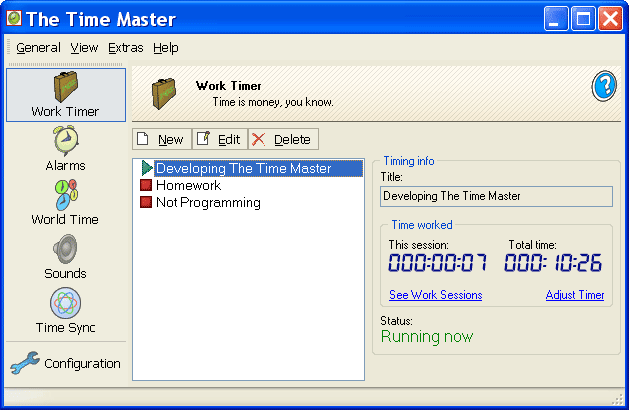Select Developing The Time Master entry

point(243,169)
